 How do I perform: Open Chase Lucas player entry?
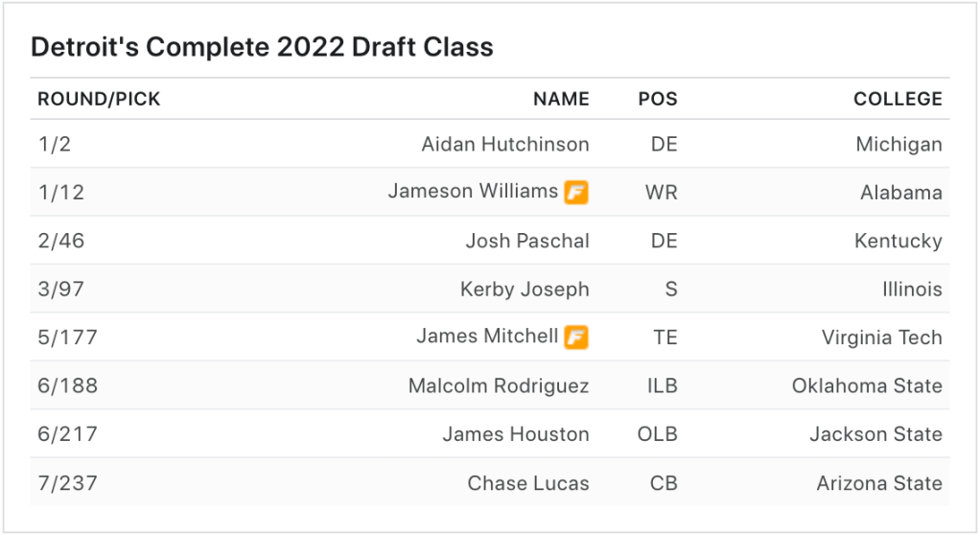(528, 483)
